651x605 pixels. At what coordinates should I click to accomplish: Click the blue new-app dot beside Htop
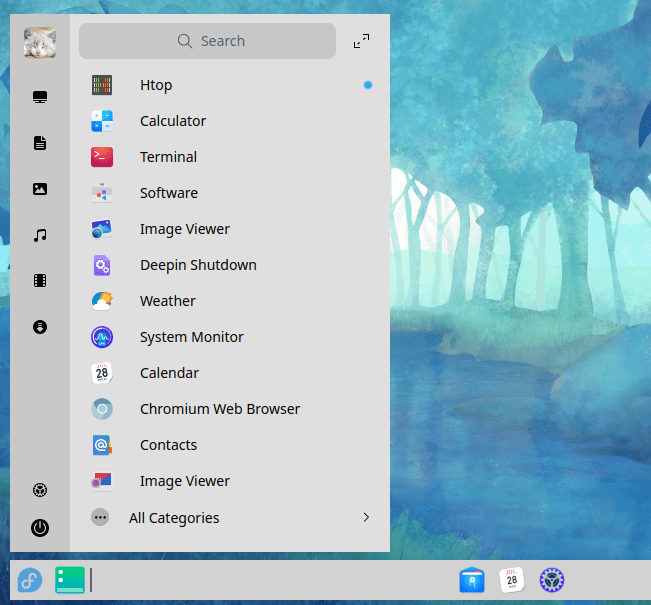tap(368, 85)
